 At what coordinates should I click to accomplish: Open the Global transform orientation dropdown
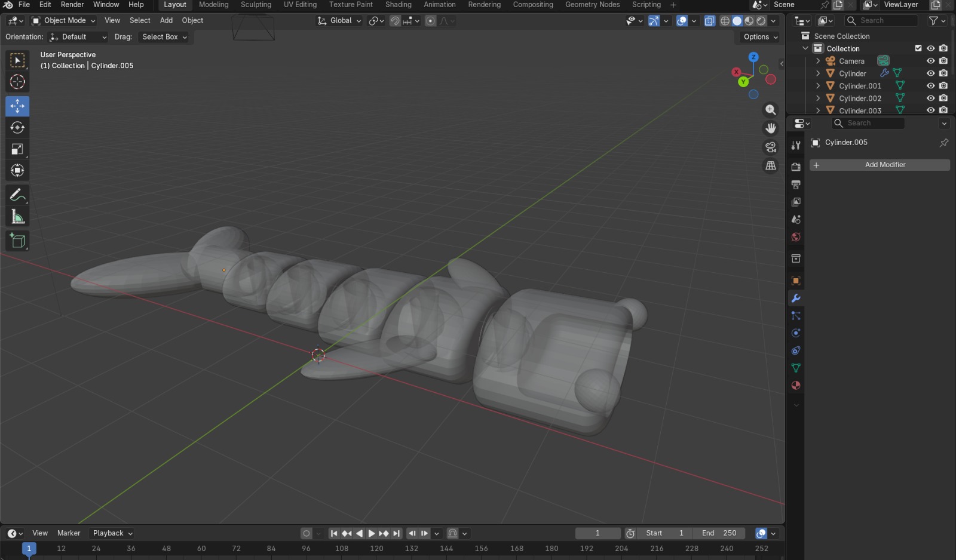(x=339, y=20)
